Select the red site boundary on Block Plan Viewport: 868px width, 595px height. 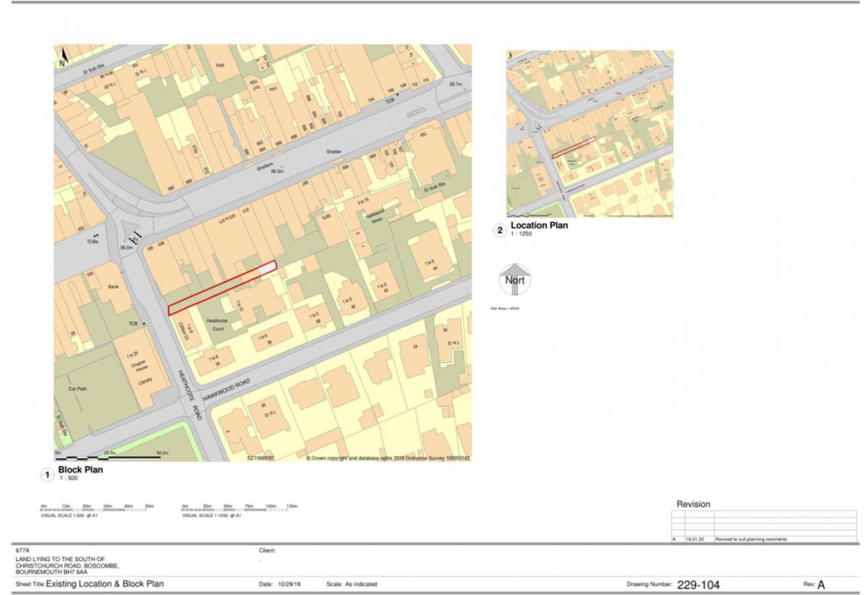[x=222, y=288]
